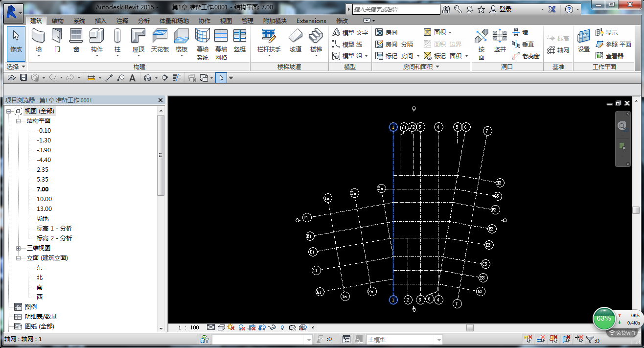Toggle visual style cube in view control bar
The height and width of the screenshot is (348, 644).
(221, 327)
